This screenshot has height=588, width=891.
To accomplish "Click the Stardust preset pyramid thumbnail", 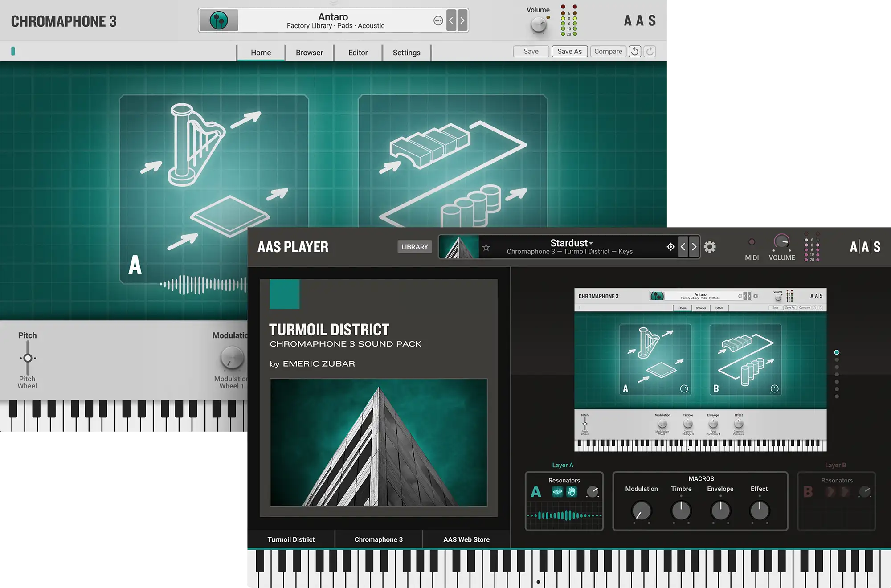I will click(459, 247).
